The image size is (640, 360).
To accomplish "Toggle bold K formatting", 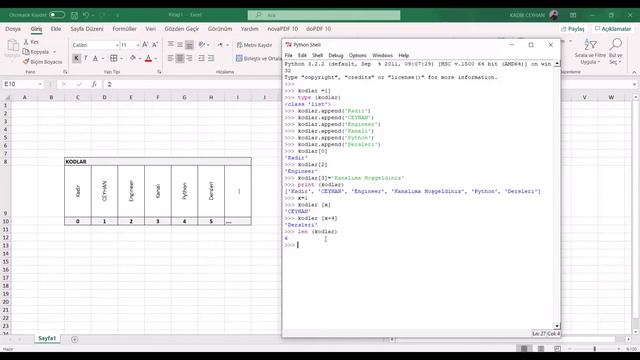I will pyautogui.click(x=76, y=59).
